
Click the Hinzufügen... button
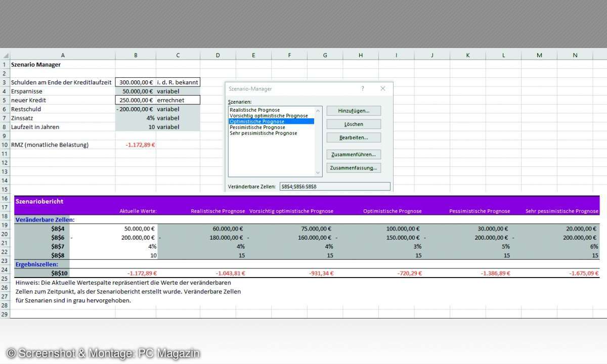[354, 110]
